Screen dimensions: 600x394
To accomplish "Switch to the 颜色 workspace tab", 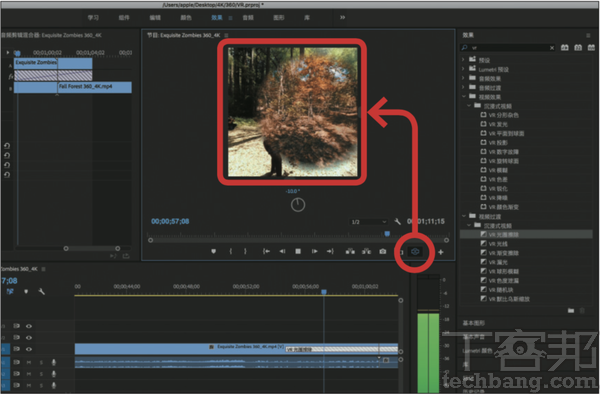I will (186, 18).
